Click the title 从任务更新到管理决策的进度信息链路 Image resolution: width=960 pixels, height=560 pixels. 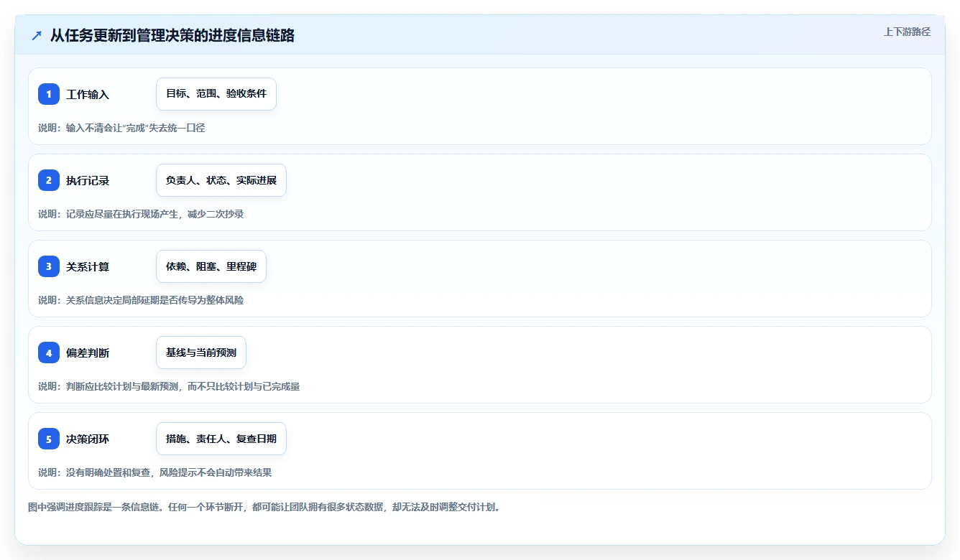(172, 36)
